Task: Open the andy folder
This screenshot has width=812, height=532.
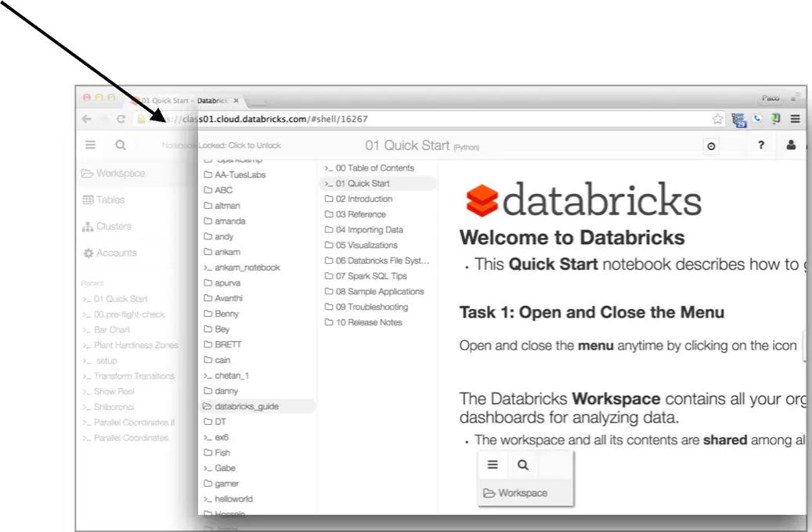Action: (218, 237)
